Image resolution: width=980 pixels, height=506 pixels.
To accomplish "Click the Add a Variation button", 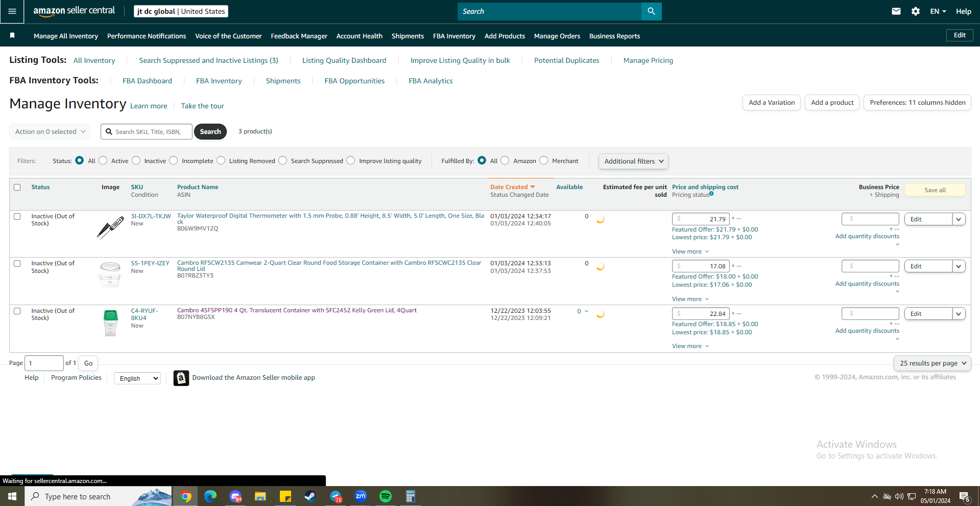I will tap(772, 102).
